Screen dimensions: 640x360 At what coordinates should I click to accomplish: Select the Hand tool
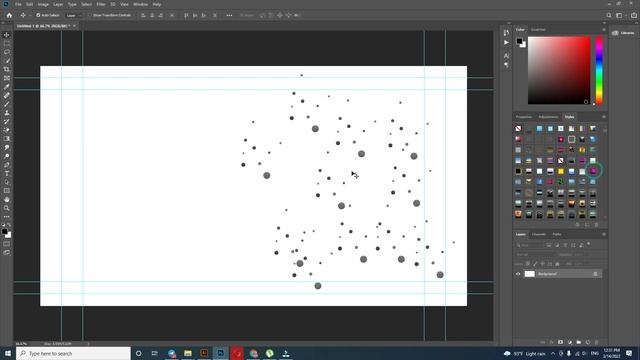click(x=7, y=200)
